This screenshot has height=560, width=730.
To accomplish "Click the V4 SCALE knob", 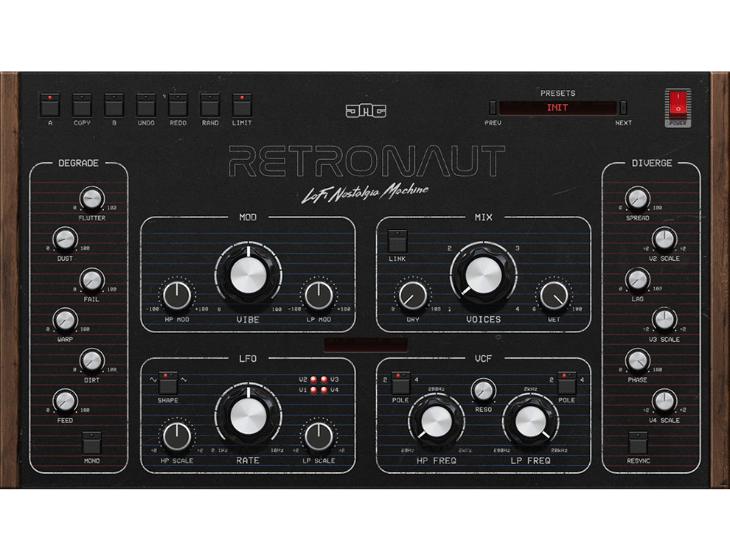I will 664,401.
